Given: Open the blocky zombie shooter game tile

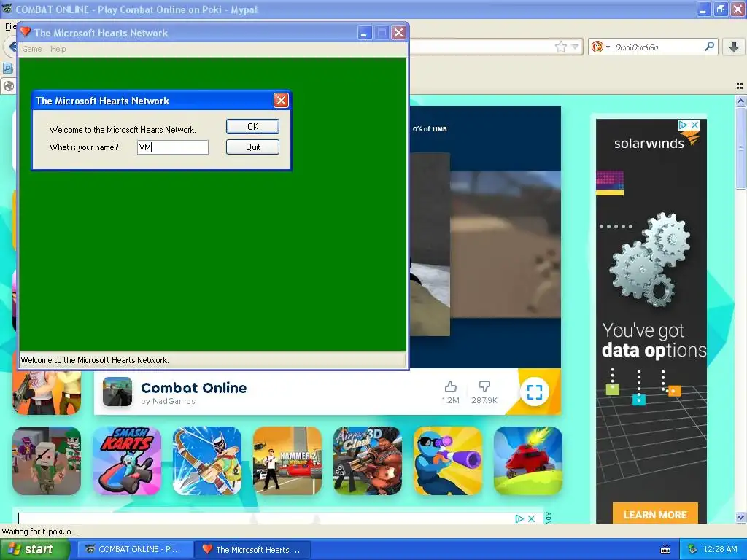Looking at the screenshot, I should (47, 461).
